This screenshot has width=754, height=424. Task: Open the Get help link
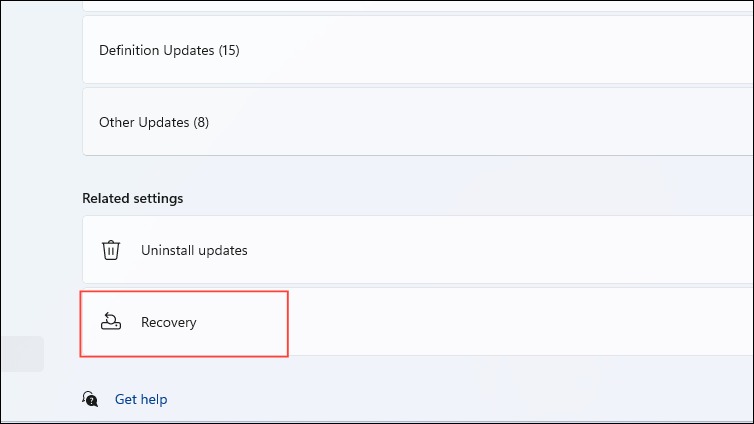pos(141,399)
